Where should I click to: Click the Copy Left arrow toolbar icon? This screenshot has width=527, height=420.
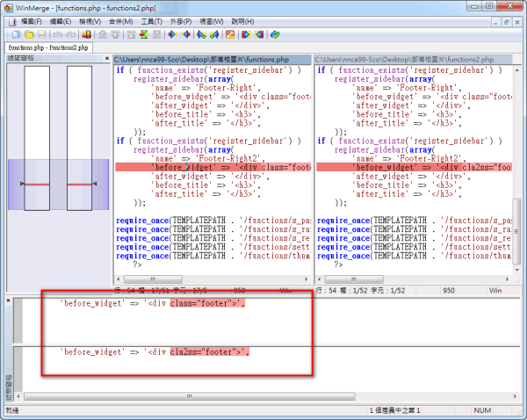185,34
